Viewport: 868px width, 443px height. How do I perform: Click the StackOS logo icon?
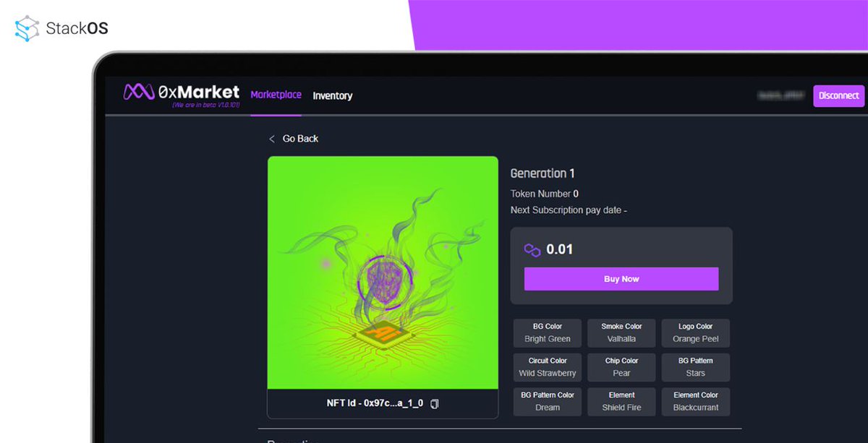tap(27, 29)
